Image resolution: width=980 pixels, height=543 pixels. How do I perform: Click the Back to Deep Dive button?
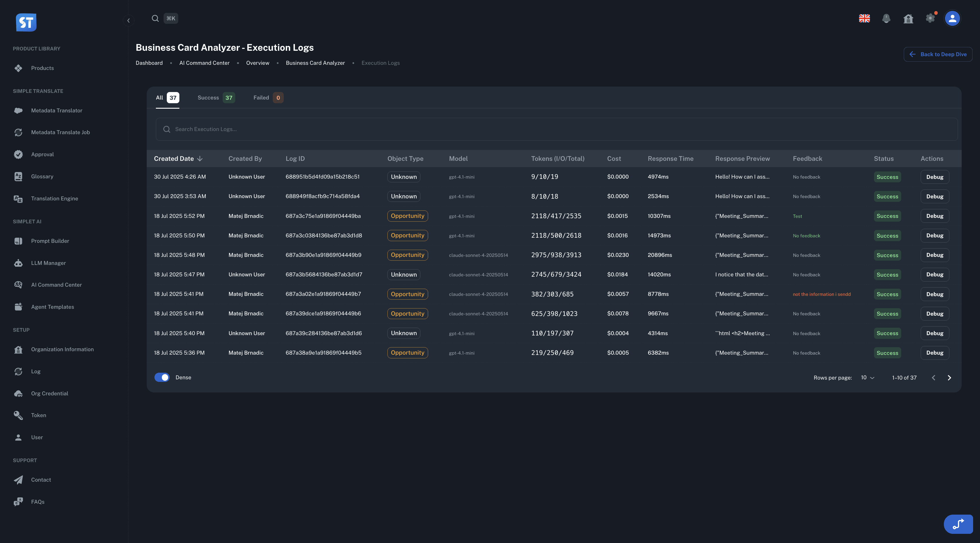(938, 54)
